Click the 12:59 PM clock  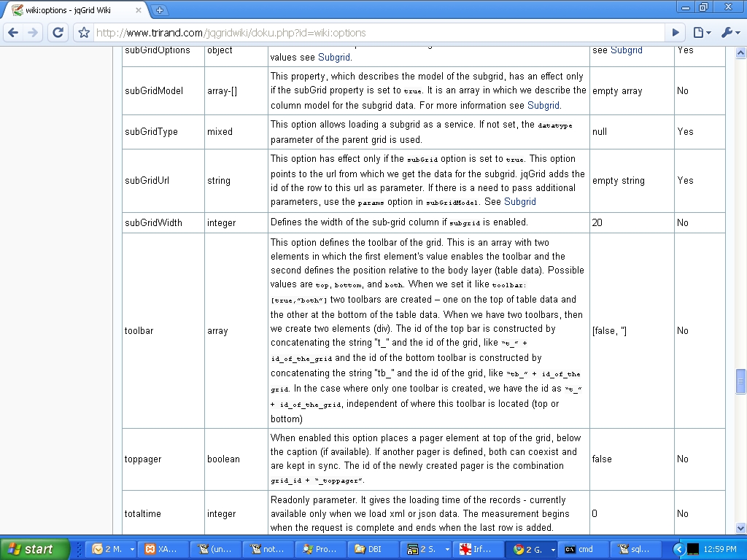[719, 549]
